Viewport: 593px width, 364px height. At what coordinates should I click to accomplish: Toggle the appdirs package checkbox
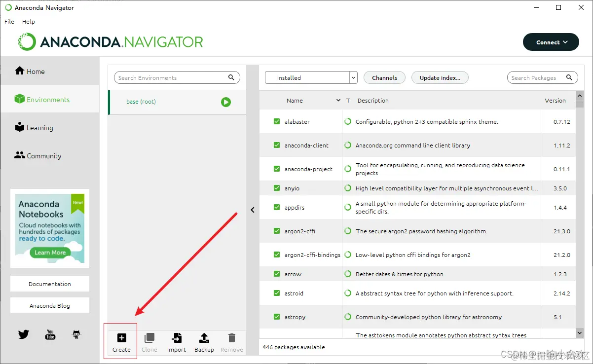[277, 207]
